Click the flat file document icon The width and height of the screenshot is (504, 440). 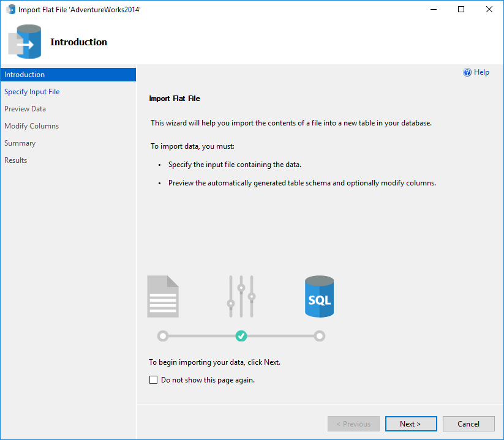pyautogui.click(x=162, y=296)
